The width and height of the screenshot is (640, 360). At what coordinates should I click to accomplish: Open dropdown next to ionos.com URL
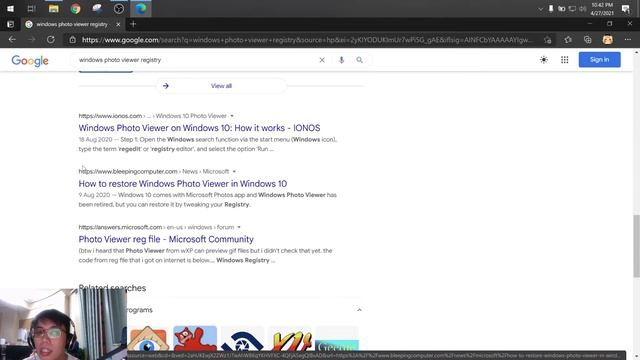[232, 116]
